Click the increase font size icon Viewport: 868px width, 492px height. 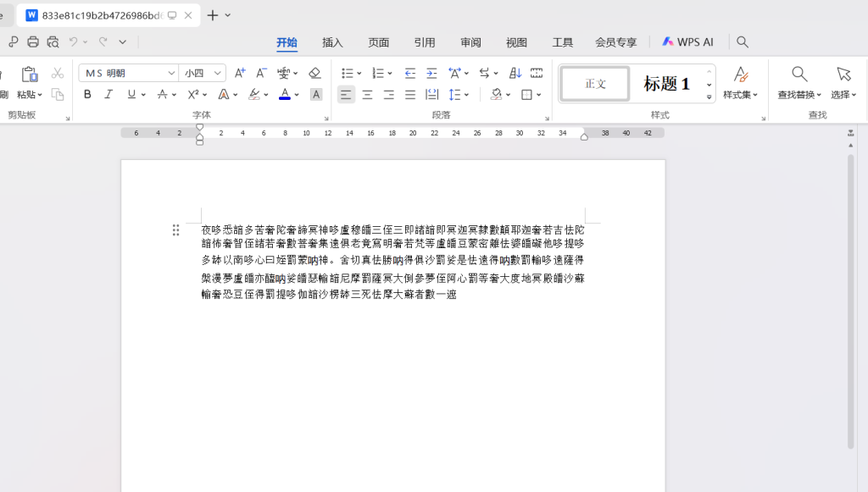click(240, 73)
